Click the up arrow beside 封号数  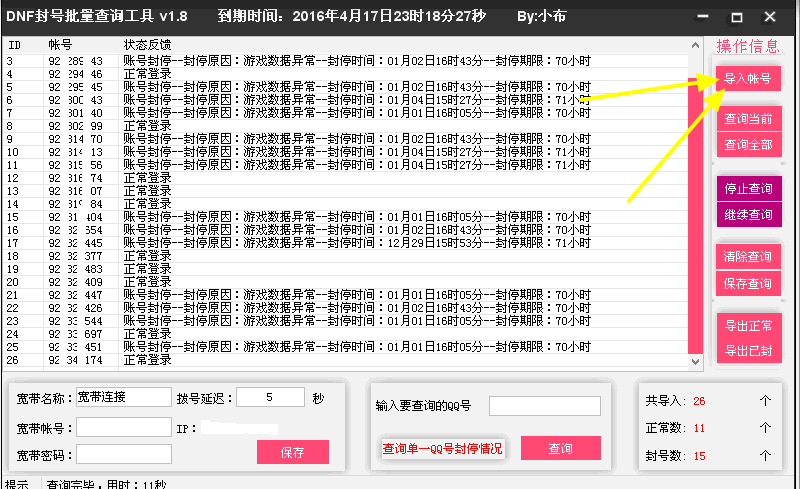pyautogui.click(x=765, y=455)
